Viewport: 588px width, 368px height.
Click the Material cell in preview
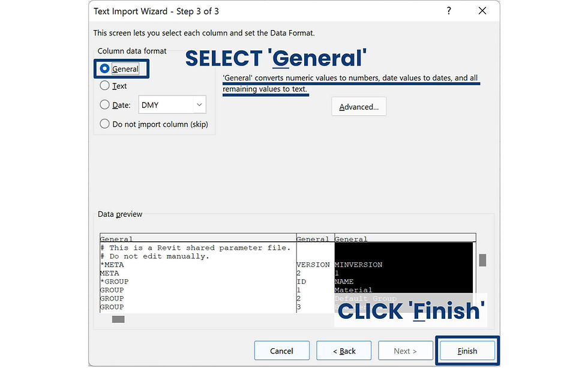coord(353,290)
